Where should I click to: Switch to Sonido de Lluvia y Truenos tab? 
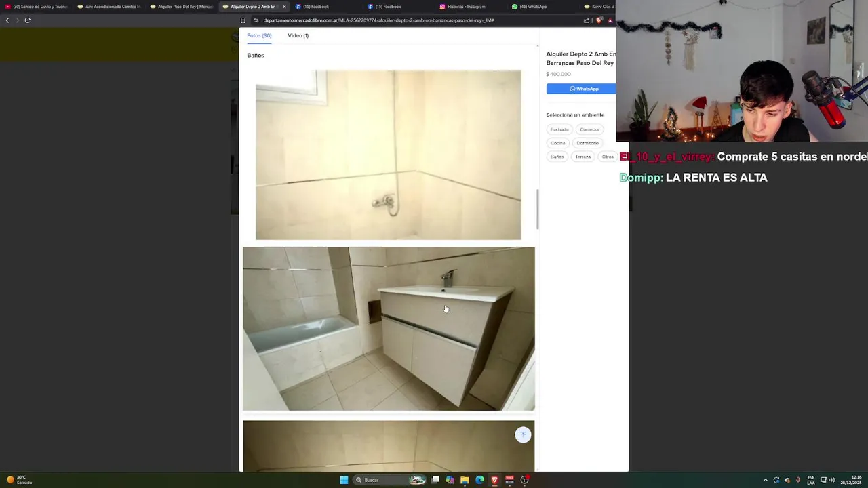pos(37,7)
